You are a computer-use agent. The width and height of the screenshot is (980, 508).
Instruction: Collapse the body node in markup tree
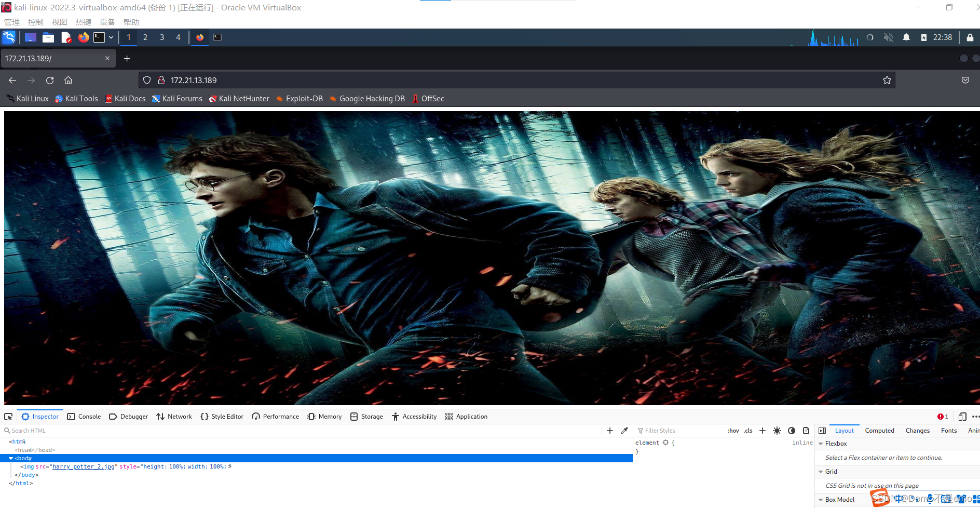point(11,458)
